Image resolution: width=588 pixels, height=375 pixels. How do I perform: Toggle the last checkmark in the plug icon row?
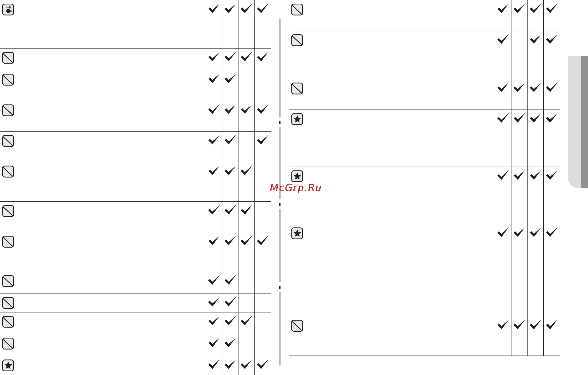(x=263, y=9)
